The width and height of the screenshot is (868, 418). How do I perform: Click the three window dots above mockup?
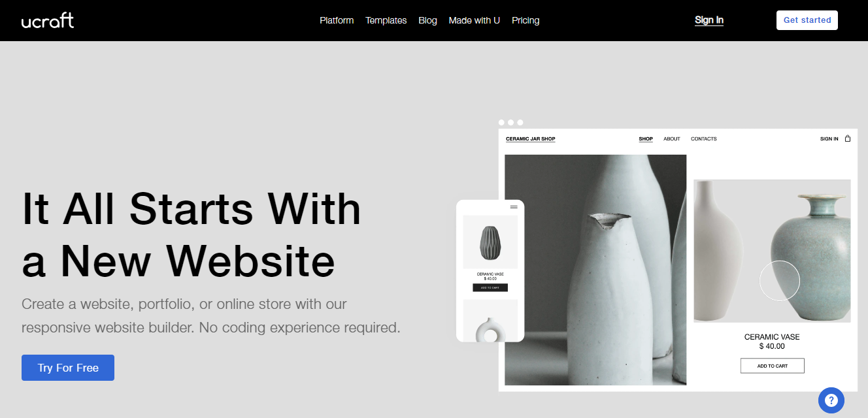[510, 122]
